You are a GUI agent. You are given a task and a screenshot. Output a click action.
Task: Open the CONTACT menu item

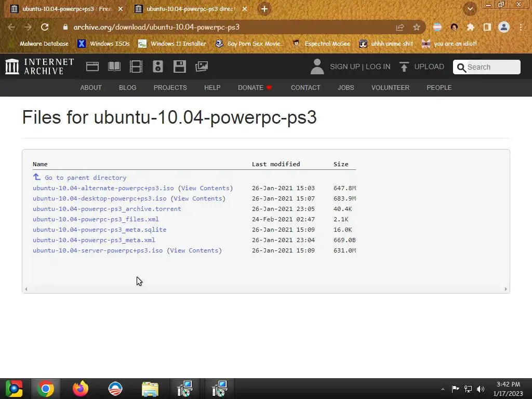[305, 87]
